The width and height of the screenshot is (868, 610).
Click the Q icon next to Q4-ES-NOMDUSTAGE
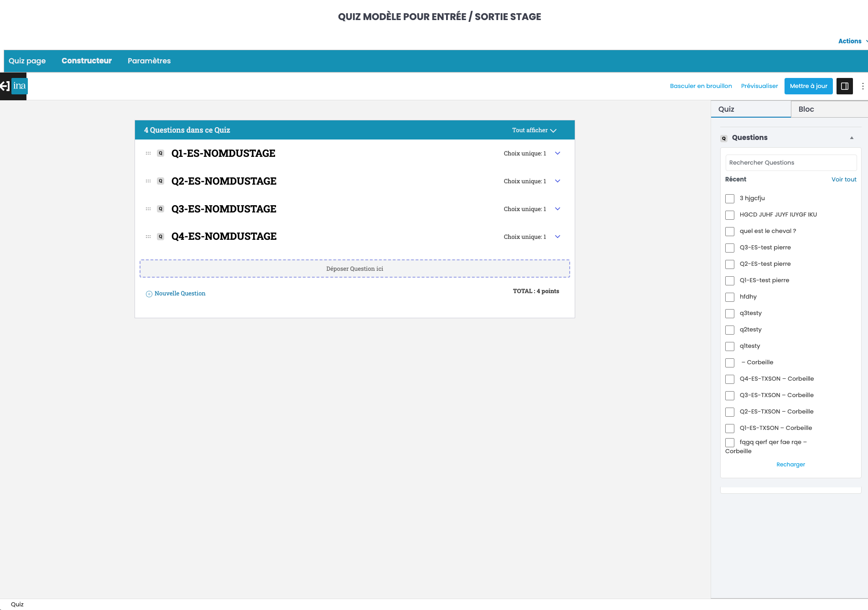point(161,237)
